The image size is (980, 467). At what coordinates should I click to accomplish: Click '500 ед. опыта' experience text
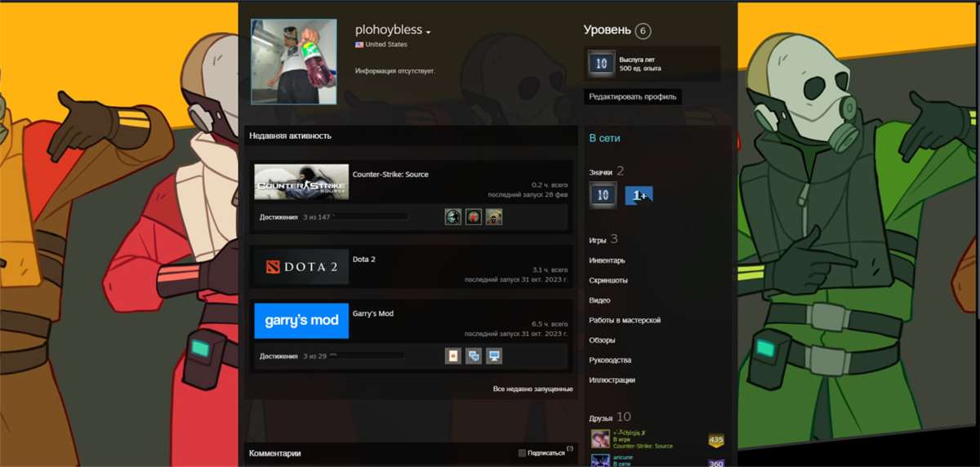[640, 68]
